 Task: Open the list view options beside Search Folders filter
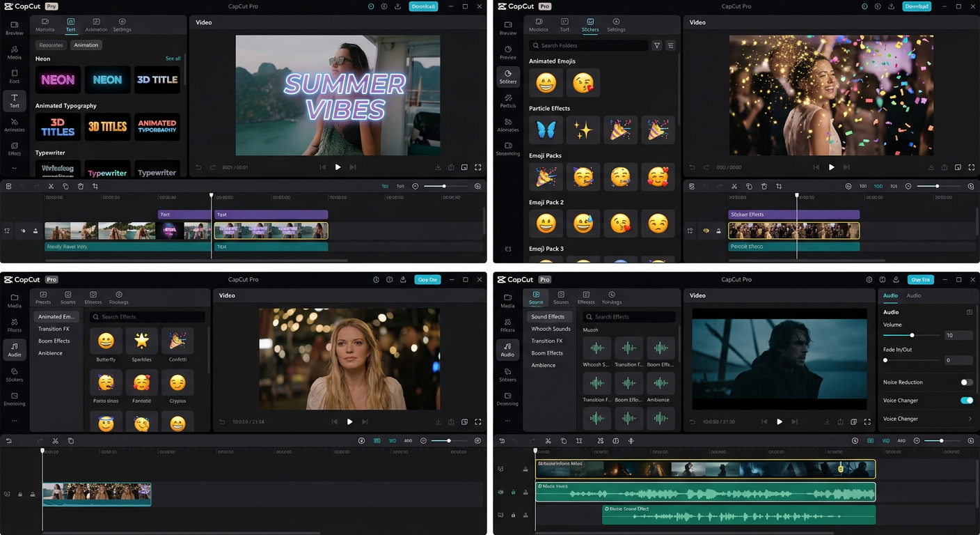(x=670, y=45)
